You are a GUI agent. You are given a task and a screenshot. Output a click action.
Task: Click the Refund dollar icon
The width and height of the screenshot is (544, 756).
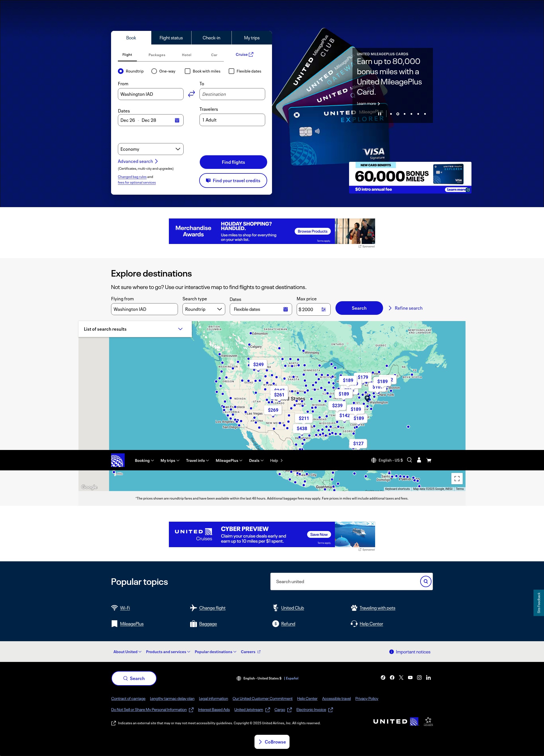click(x=275, y=624)
